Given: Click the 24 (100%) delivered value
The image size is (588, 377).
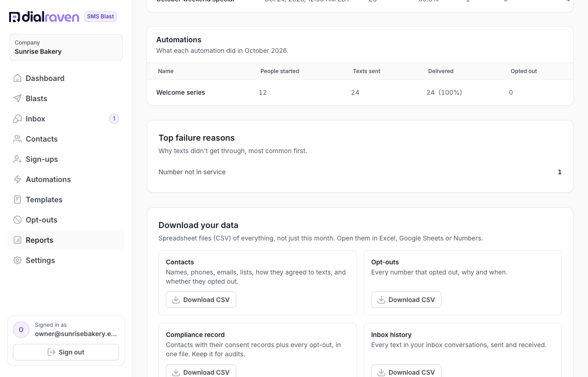Looking at the screenshot, I should coord(444,92).
